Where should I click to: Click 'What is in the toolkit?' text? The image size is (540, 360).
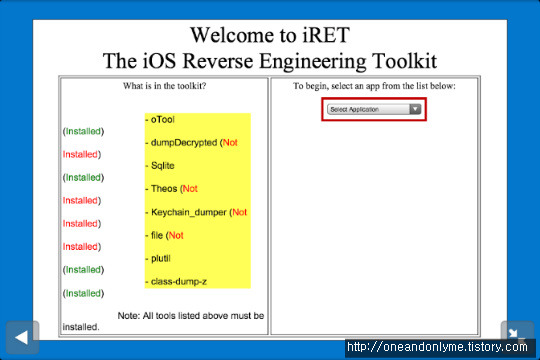click(165, 86)
